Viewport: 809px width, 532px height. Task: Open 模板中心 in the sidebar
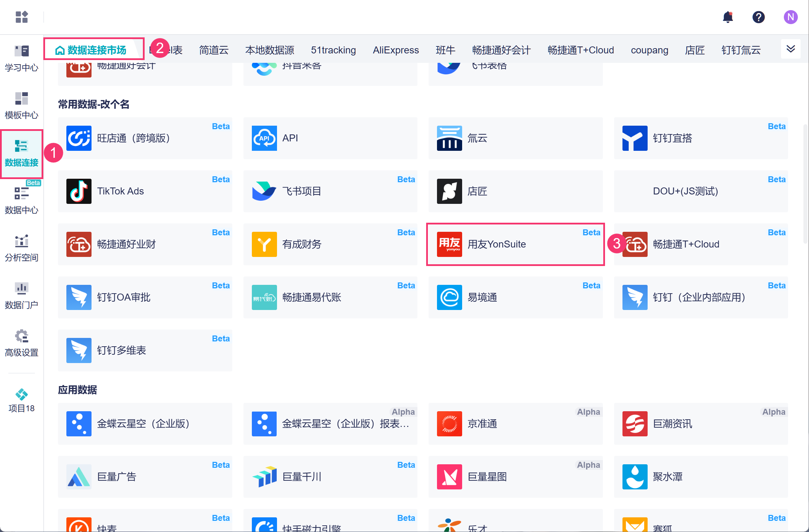(x=22, y=105)
